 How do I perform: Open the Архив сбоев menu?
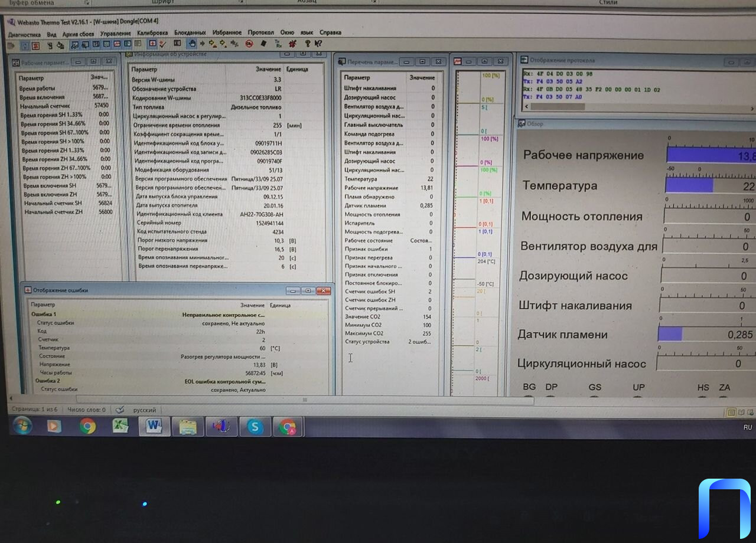click(79, 34)
